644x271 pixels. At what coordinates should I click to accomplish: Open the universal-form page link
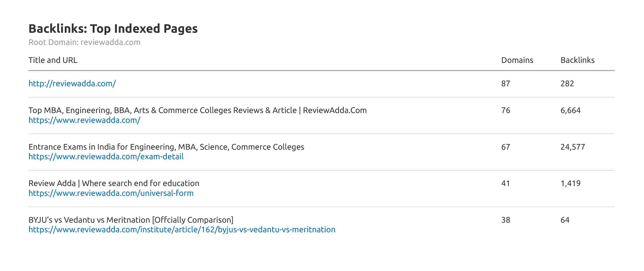point(111,193)
